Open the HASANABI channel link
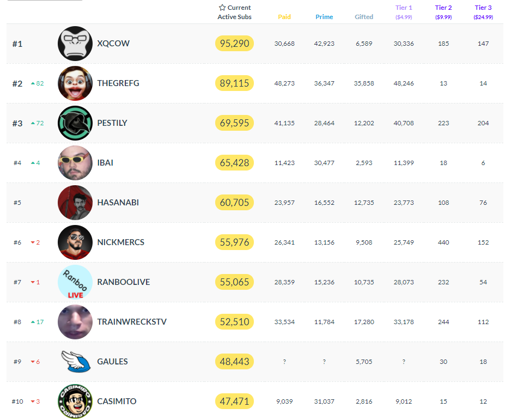The height and width of the screenshot is (420, 505). point(118,203)
